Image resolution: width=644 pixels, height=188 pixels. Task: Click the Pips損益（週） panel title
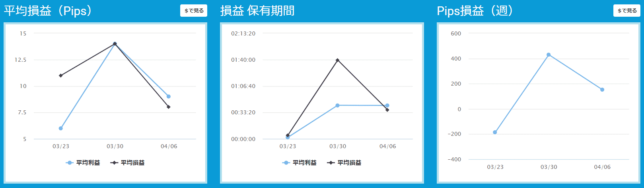coord(475,10)
